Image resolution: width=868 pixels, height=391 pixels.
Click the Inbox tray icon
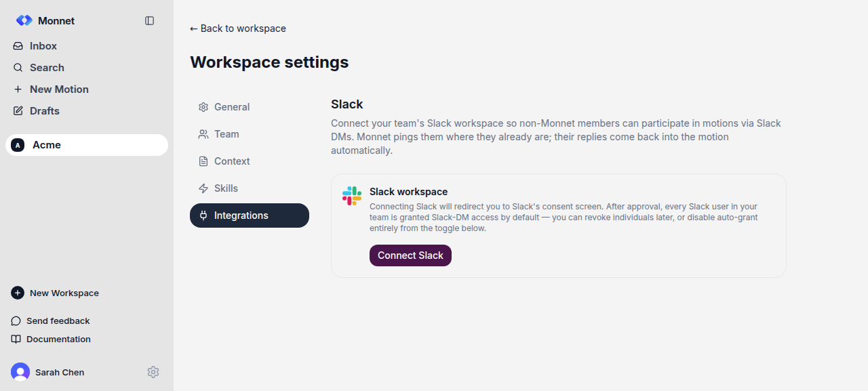(x=18, y=46)
